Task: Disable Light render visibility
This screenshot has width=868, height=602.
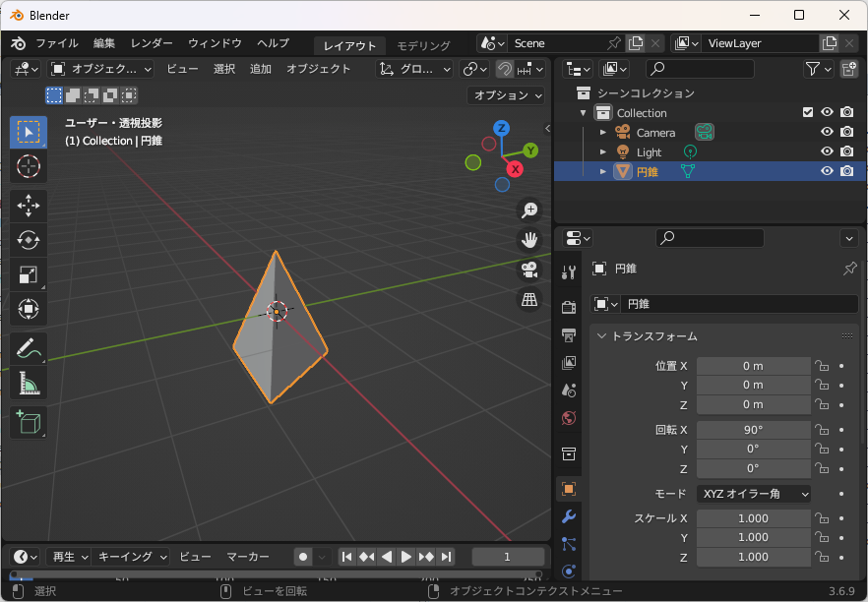Action: [846, 151]
